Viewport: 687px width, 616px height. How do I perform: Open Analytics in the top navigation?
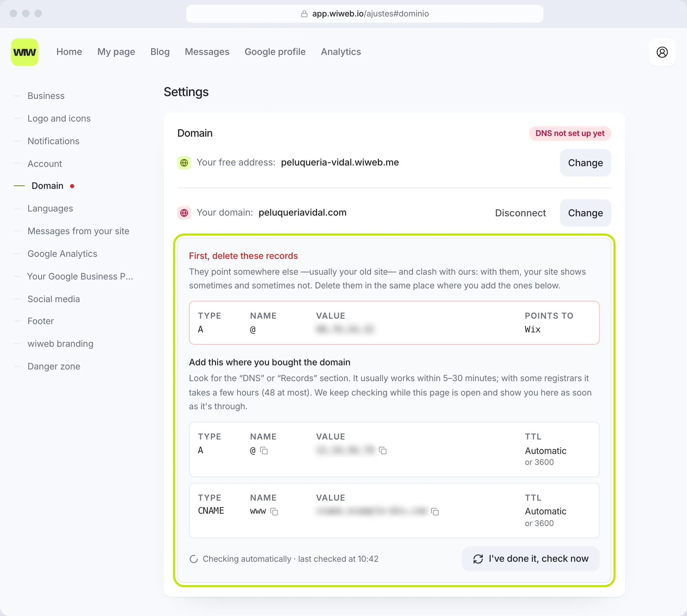[341, 52]
